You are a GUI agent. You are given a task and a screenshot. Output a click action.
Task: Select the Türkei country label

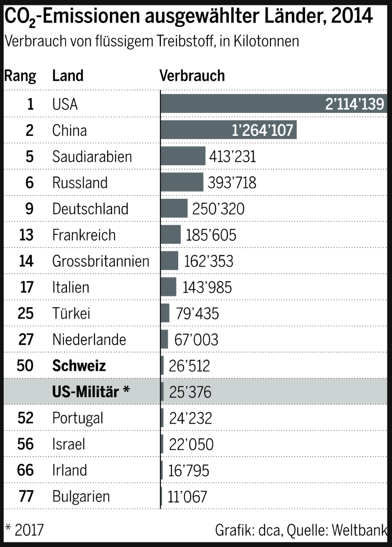[71, 314]
